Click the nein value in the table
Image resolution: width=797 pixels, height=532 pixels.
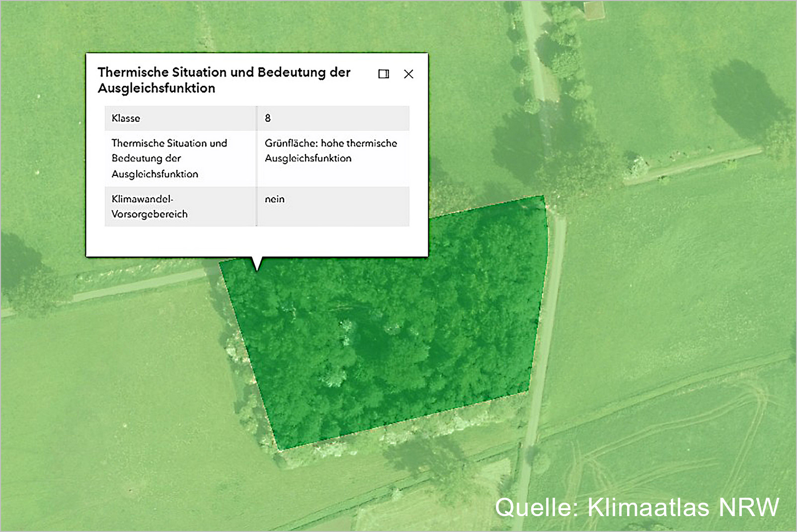[275, 199]
